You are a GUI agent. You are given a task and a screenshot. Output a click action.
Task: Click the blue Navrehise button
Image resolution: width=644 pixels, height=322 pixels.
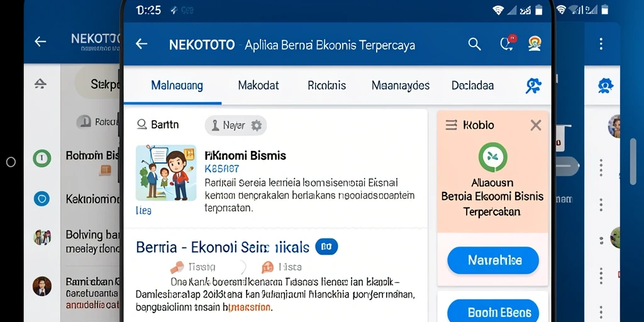[x=493, y=260]
